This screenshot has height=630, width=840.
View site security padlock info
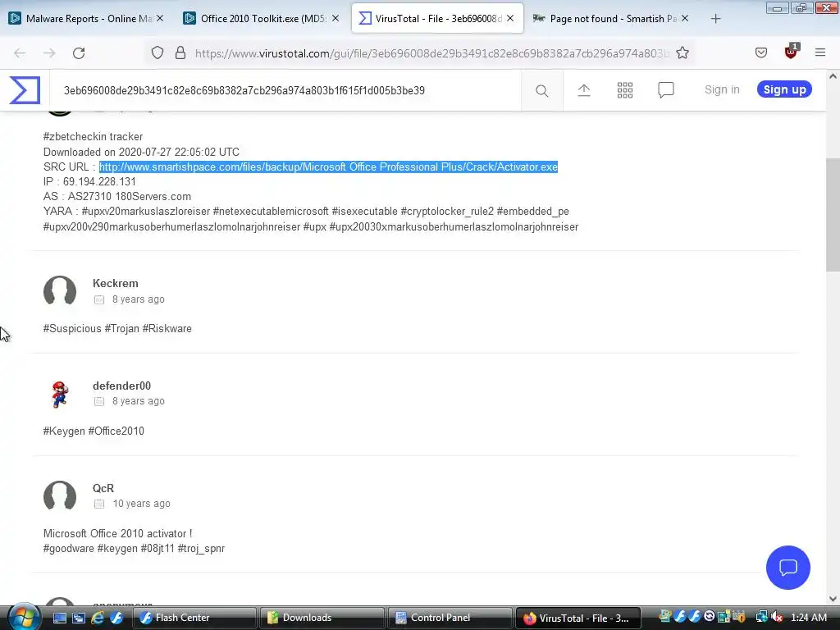[x=180, y=53]
